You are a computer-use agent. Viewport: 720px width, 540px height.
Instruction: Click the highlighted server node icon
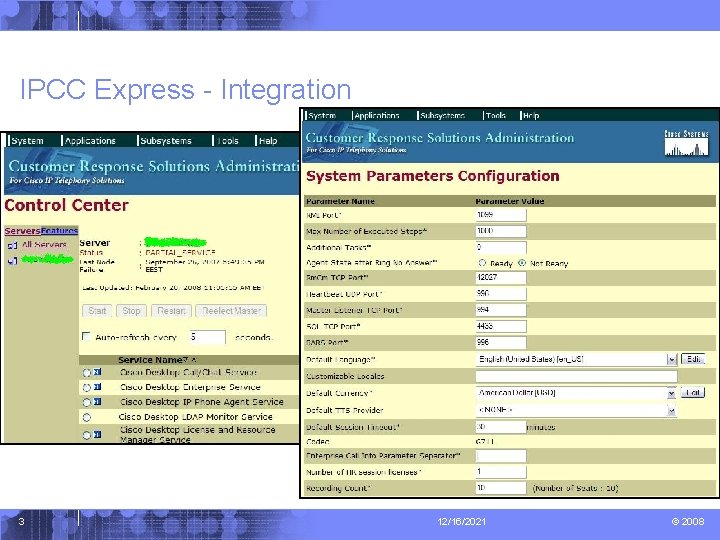coord(12,261)
